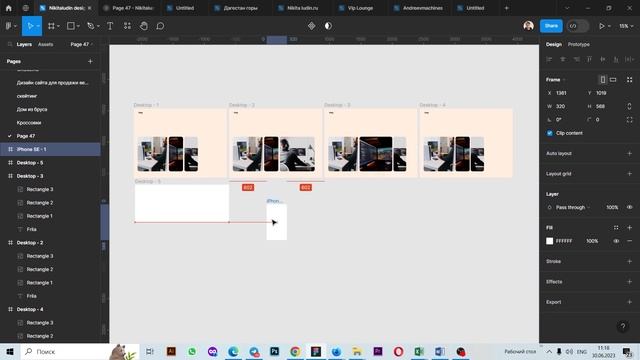The height and width of the screenshot is (360, 640).
Task: Click Constrain proportions icon
Action: [x=629, y=106]
